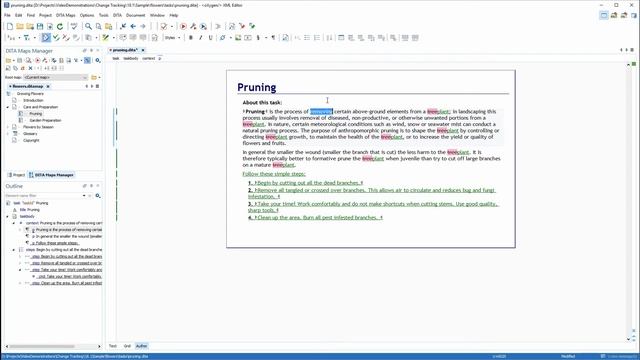Screen dimensions: 640x360
Task: Click the Accept Change green check icon
Action: coord(56,38)
